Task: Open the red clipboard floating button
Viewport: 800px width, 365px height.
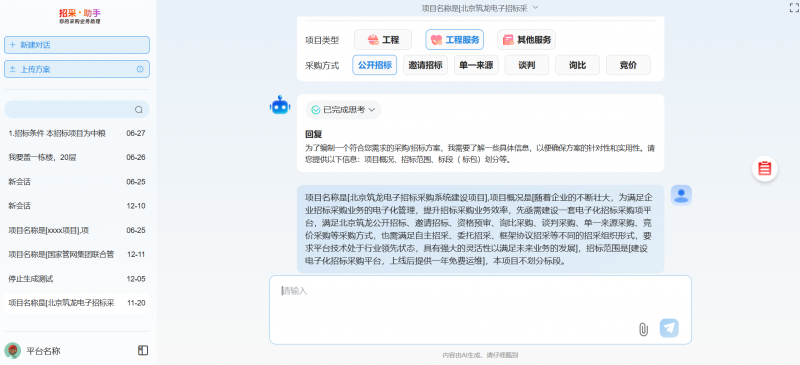Action: 765,168
